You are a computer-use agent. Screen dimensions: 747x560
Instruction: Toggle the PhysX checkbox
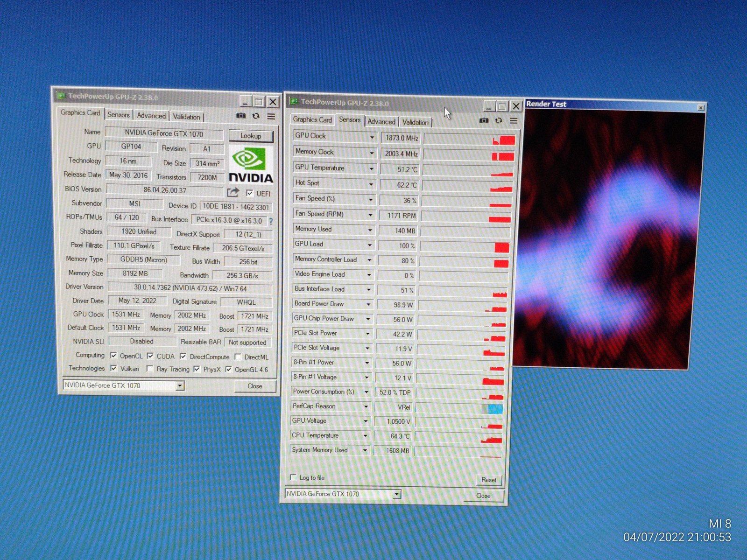coord(197,369)
